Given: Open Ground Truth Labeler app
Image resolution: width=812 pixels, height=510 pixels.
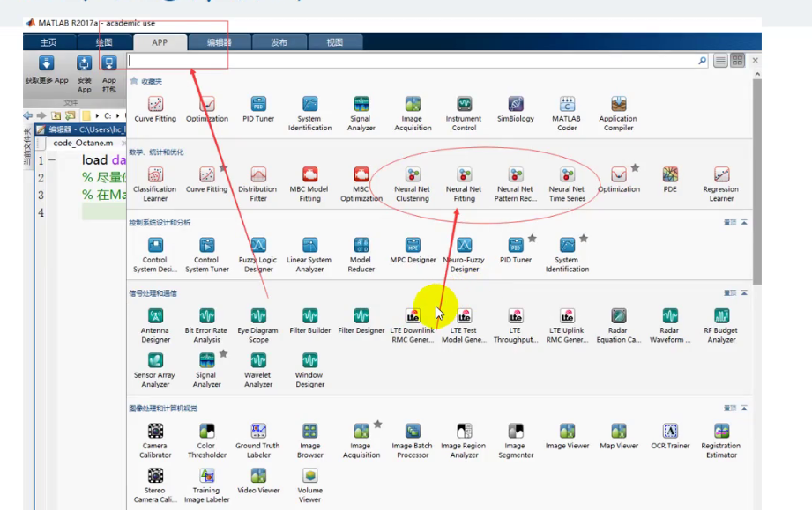Looking at the screenshot, I should [x=258, y=441].
